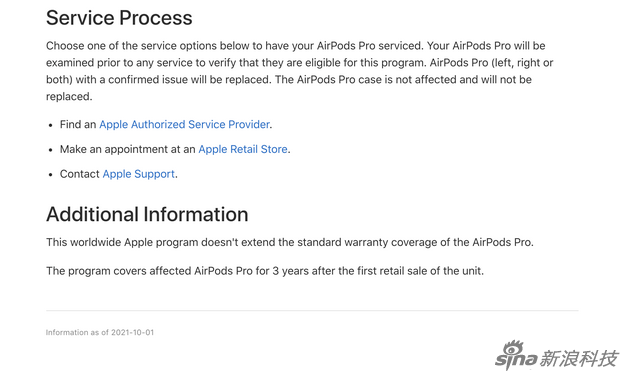
Task: Select the sina wordmark in the watermark
Action: pos(516,359)
